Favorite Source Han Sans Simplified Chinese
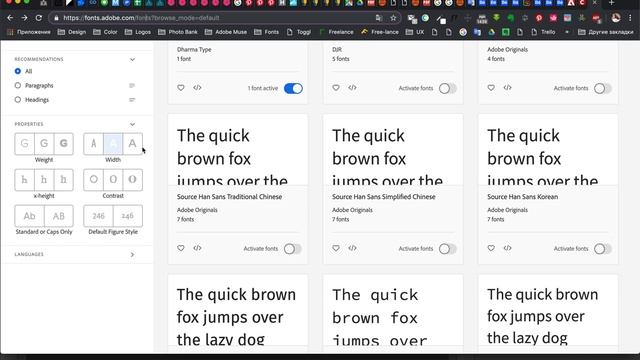640x360 pixels. click(x=336, y=248)
